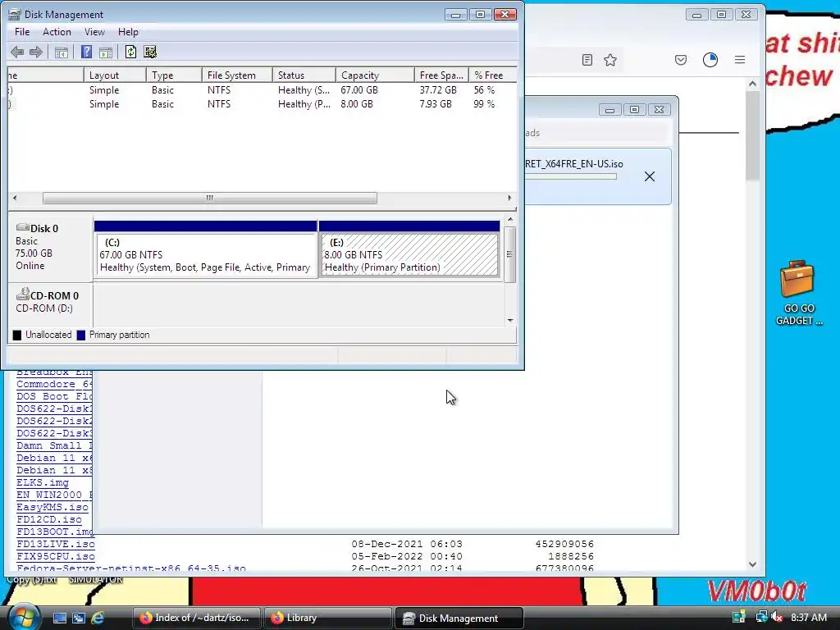Screen dimensions: 840x630
Task: Sort volumes by Layout column header
Action: 115,75
